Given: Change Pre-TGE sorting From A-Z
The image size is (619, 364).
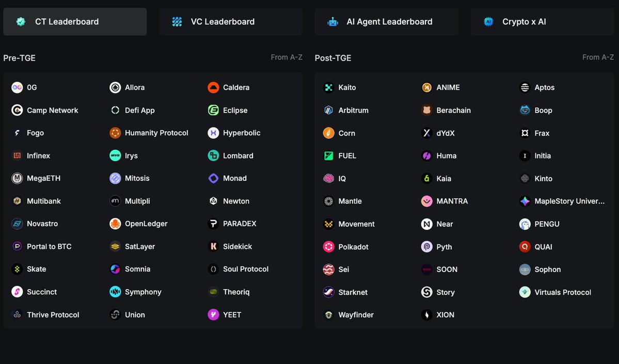Looking at the screenshot, I should click(x=287, y=57).
